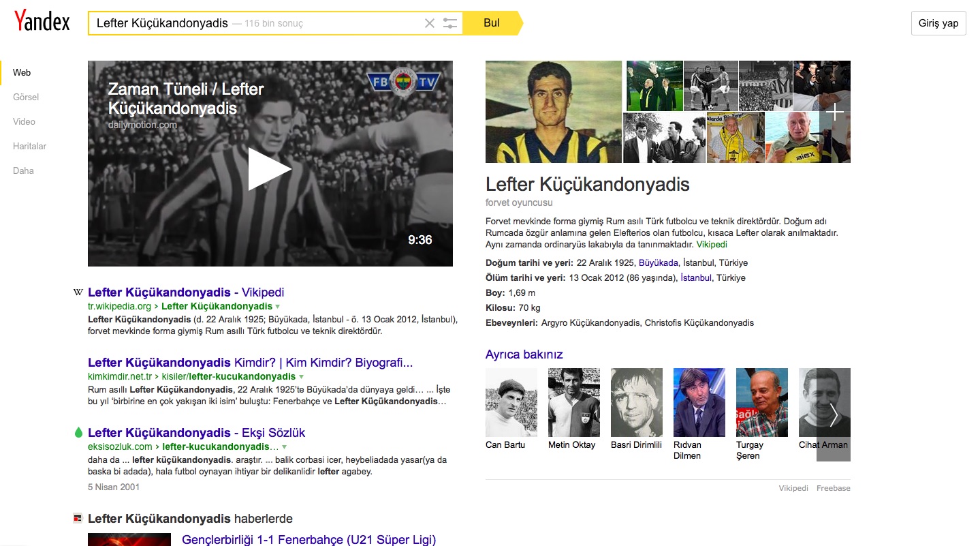Switch to the Video tab
Screen dimensions: 980x546
point(24,121)
